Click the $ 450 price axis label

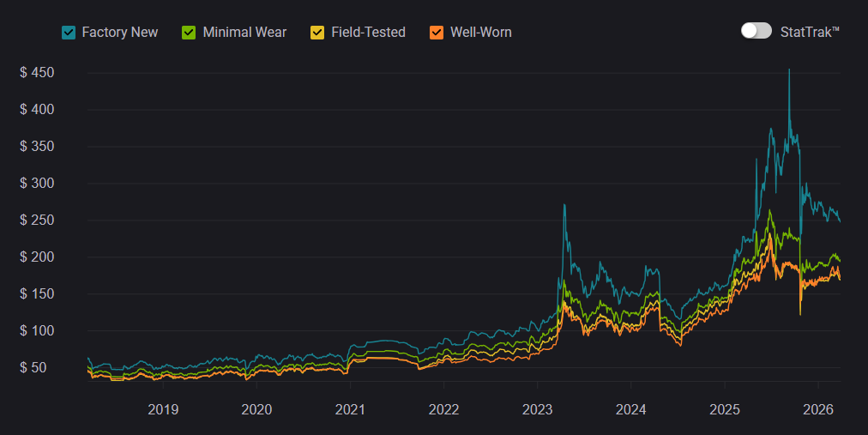[x=37, y=73]
